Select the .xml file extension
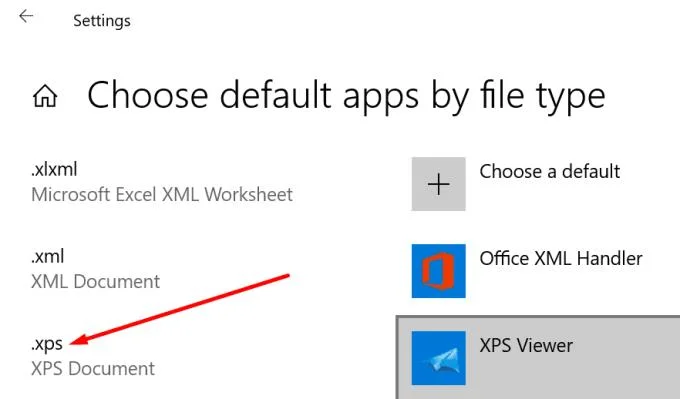Viewport: 680px width, 399px height. (x=48, y=257)
